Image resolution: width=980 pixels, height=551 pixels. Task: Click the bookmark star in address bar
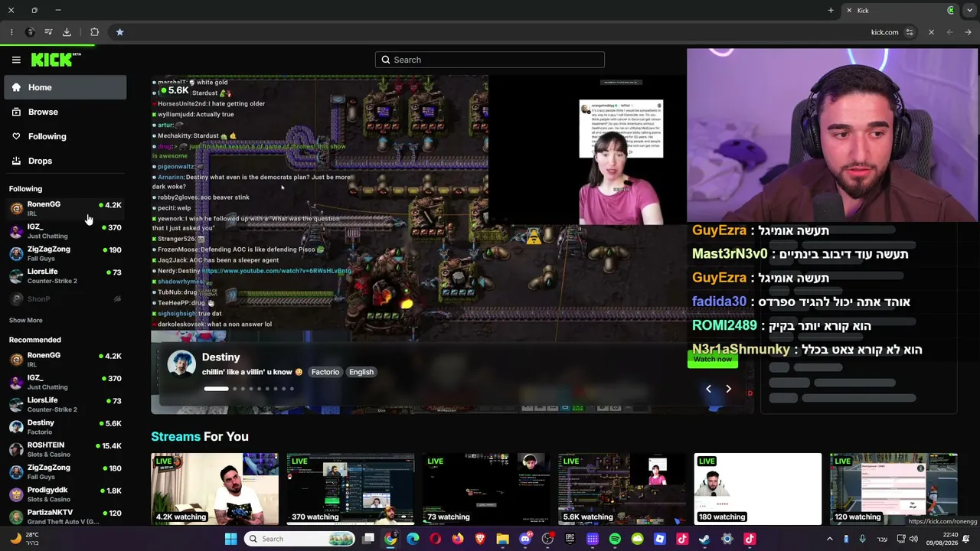pyautogui.click(x=119, y=32)
